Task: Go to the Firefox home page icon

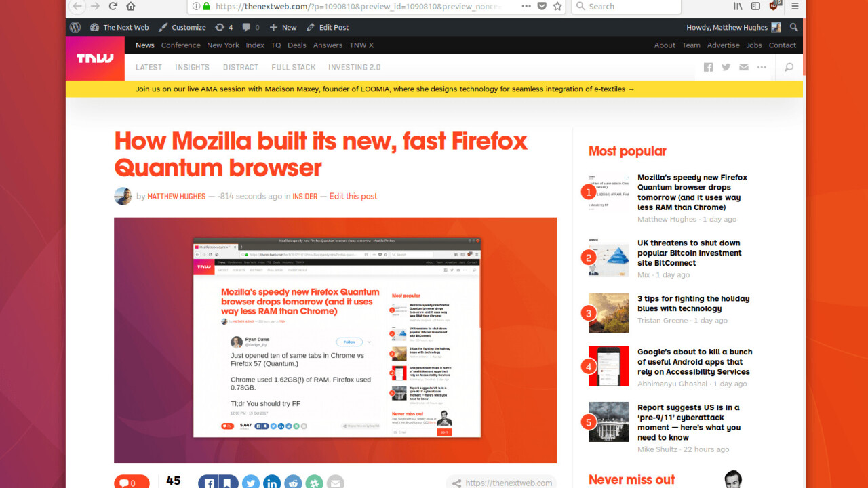Action: [131, 6]
